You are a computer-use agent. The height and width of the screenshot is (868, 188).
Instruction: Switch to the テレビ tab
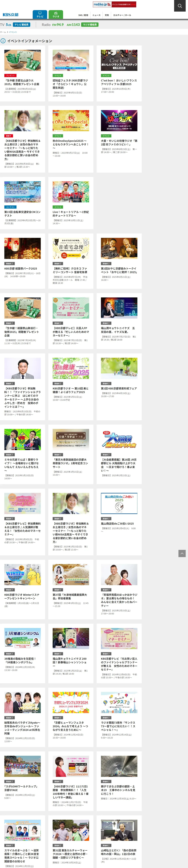tap(40, 14)
